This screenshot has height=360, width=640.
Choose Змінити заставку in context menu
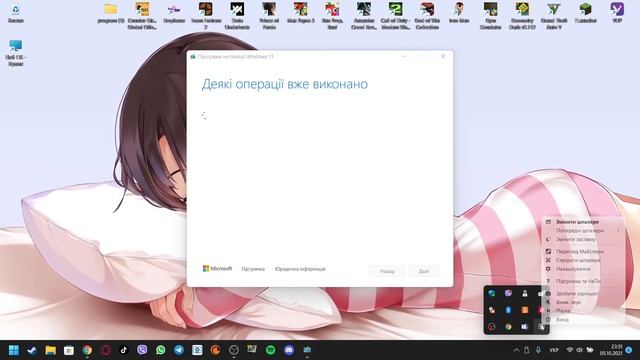pyautogui.click(x=584, y=240)
